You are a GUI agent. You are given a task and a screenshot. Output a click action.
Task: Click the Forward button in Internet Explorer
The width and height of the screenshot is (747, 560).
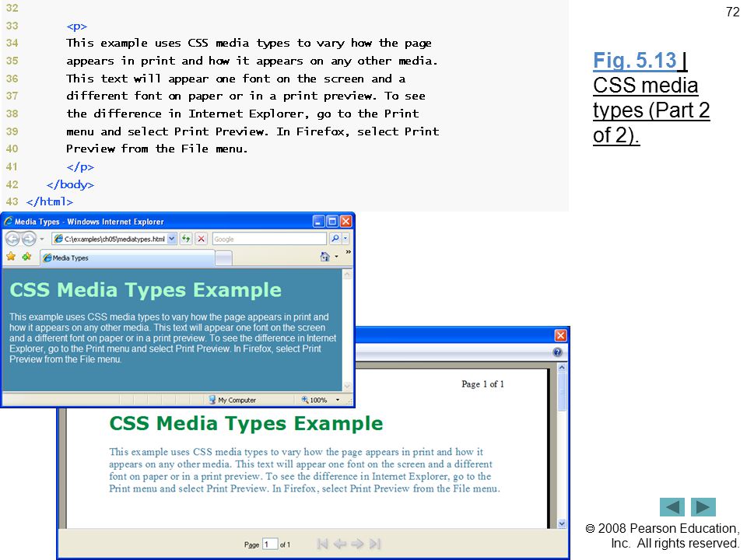[29, 239]
